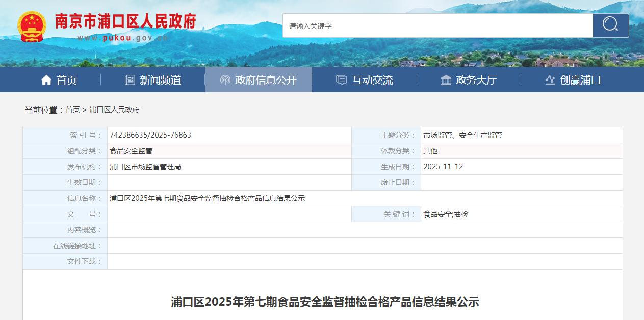
Task: Open the 政务大厅 navigation item
Action: coord(469,80)
